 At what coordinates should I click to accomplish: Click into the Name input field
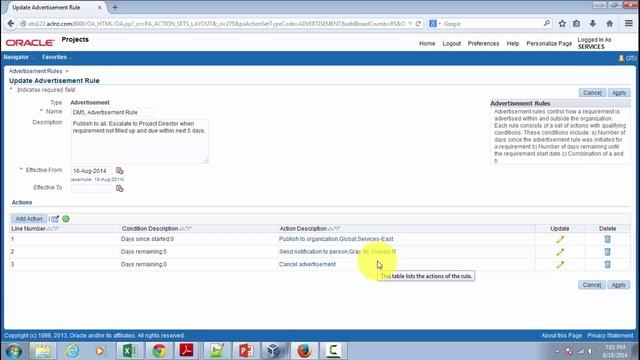coord(113,112)
